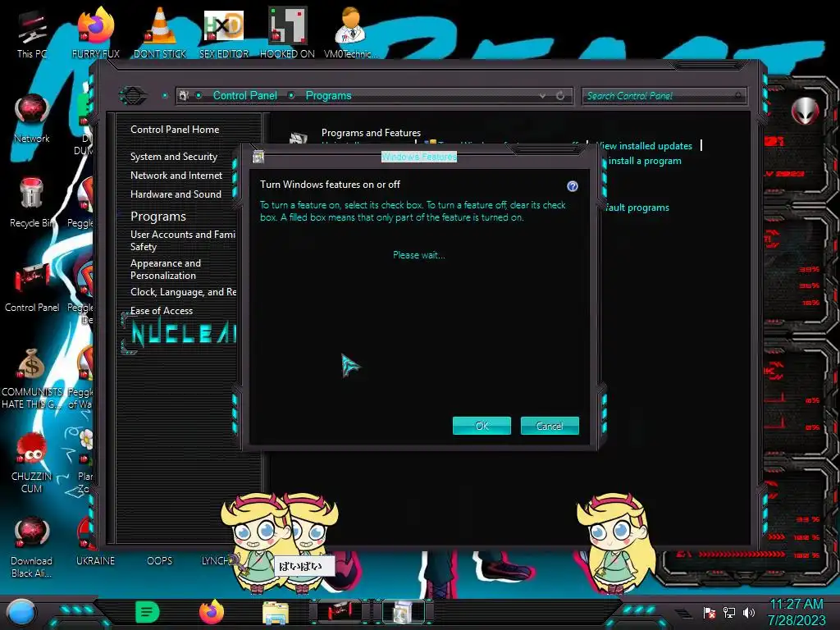Open network status tray icon
840x630 pixels.
(729, 612)
